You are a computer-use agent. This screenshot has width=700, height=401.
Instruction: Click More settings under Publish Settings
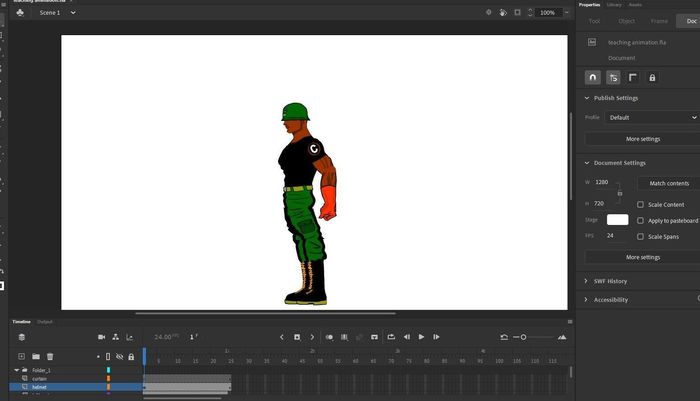click(x=643, y=139)
